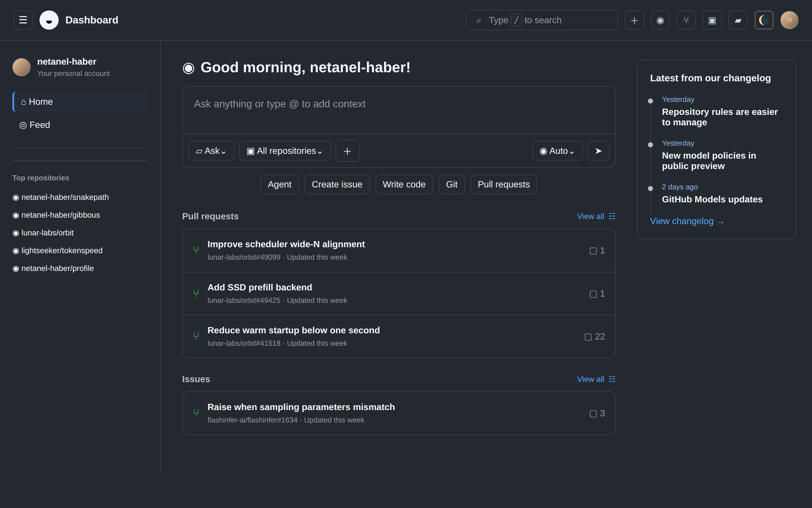Open the user avatar menu in header
812x508 pixels.
(789, 20)
